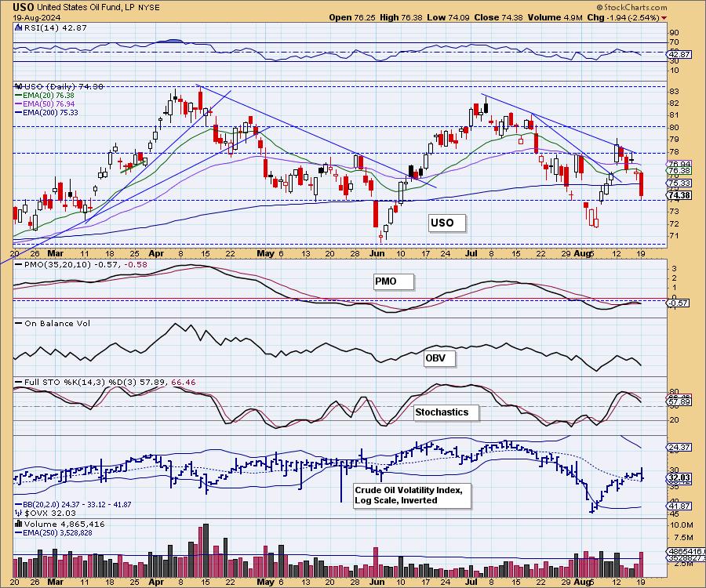The width and height of the screenshot is (706, 588).
Task: Click the Volume 4.9M header value
Action: [555, 17]
